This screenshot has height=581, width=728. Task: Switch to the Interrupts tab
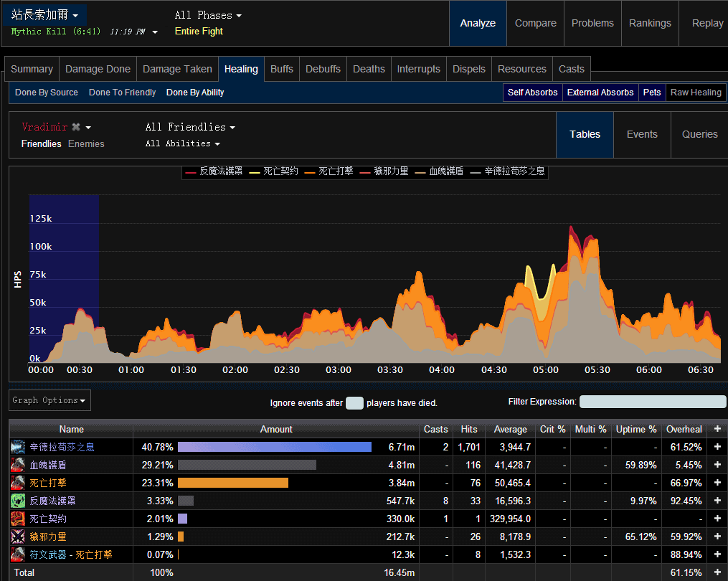point(419,69)
